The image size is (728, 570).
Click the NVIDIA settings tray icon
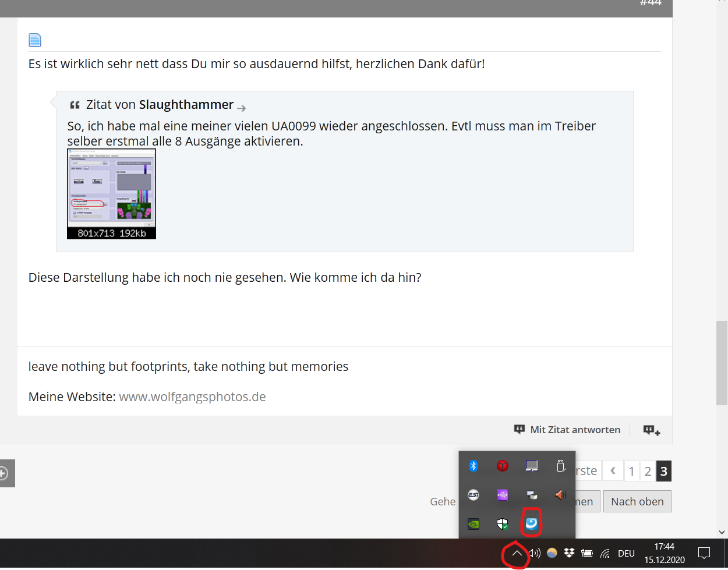click(473, 524)
